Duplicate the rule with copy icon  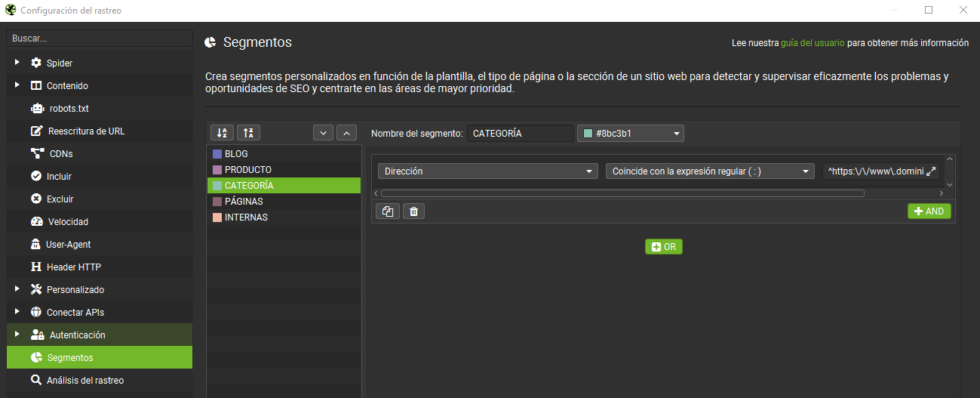(387, 211)
